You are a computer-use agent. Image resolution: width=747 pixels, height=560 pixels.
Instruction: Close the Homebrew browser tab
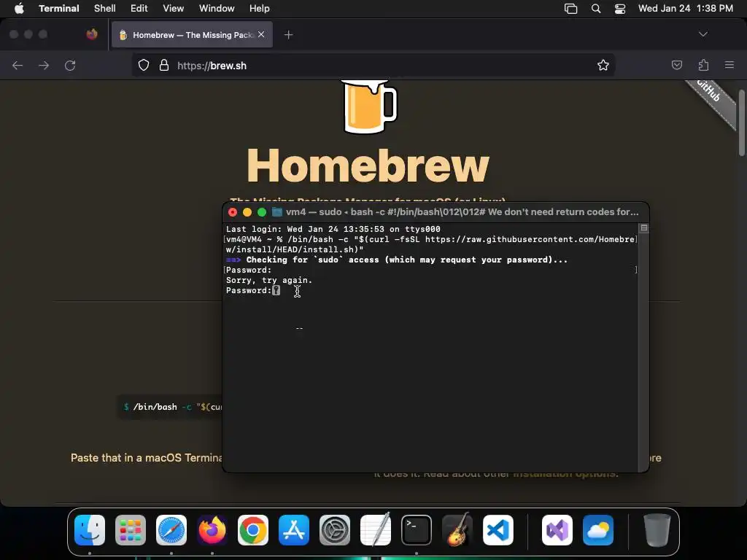point(261,34)
